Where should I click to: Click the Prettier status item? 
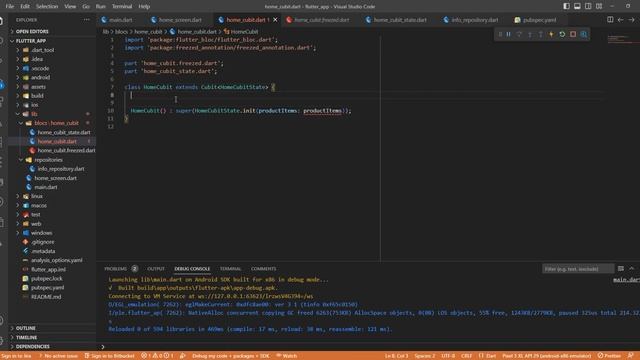(x=609, y=356)
